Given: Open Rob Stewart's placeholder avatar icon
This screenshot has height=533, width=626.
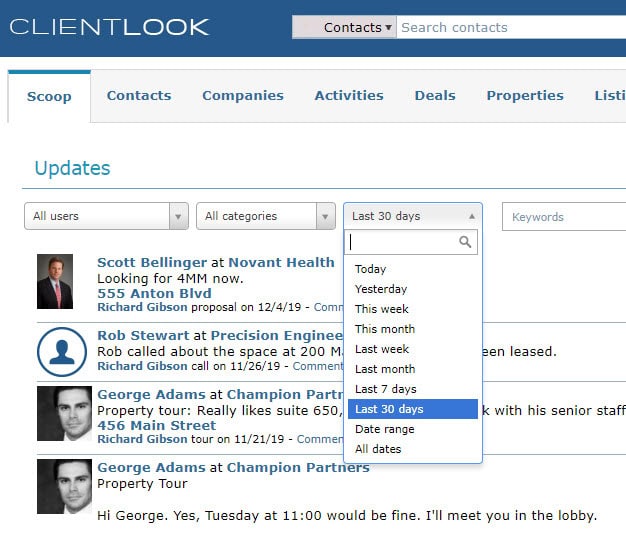Looking at the screenshot, I should point(62,352).
